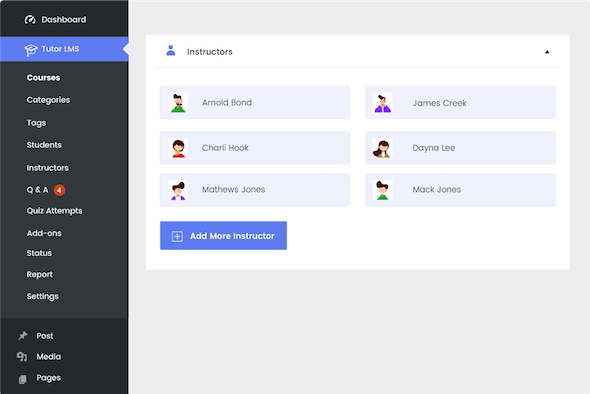Click the Dashboard gauge icon
Viewport: 590px width, 394px height.
point(30,20)
